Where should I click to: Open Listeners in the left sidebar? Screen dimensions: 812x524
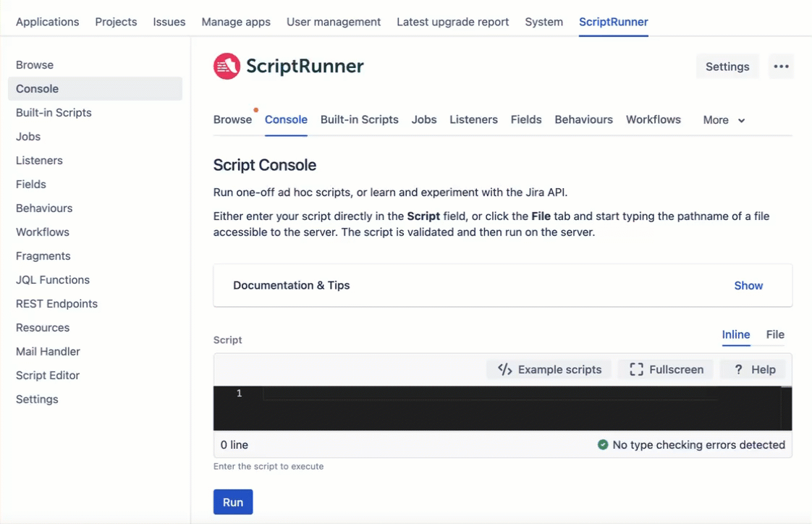click(39, 160)
